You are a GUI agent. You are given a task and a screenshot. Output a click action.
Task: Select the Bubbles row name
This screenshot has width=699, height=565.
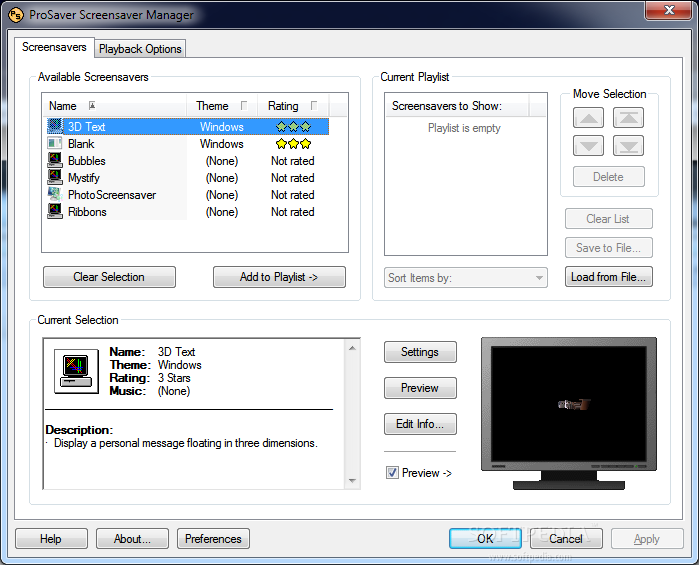point(86,161)
